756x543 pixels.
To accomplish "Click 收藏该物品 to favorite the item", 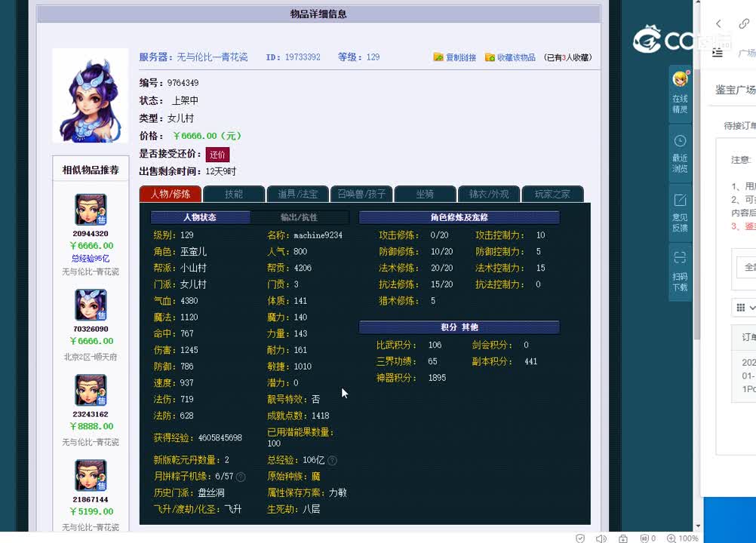I will [510, 57].
